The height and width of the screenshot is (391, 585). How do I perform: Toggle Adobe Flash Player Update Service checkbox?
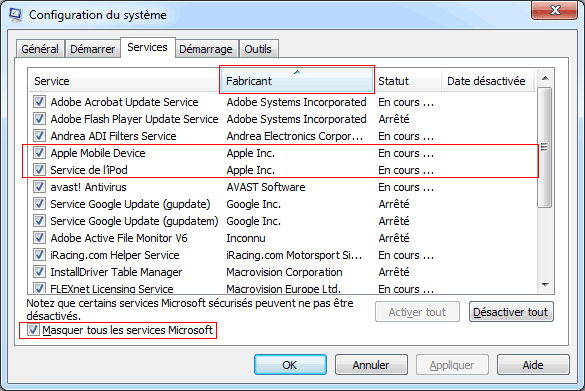tap(39, 119)
